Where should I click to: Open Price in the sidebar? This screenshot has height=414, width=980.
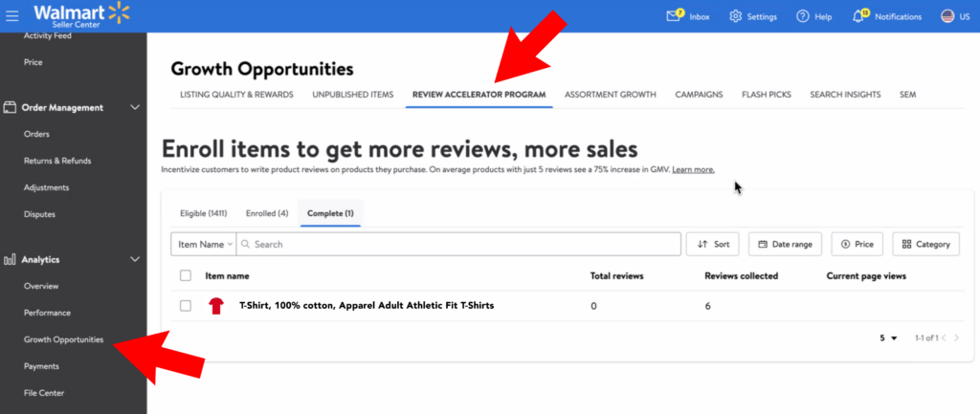click(33, 62)
